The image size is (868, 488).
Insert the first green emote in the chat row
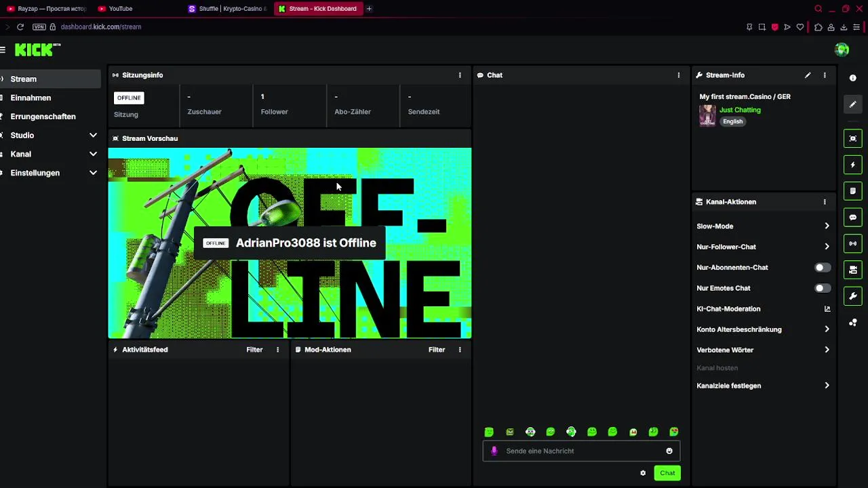(x=489, y=432)
